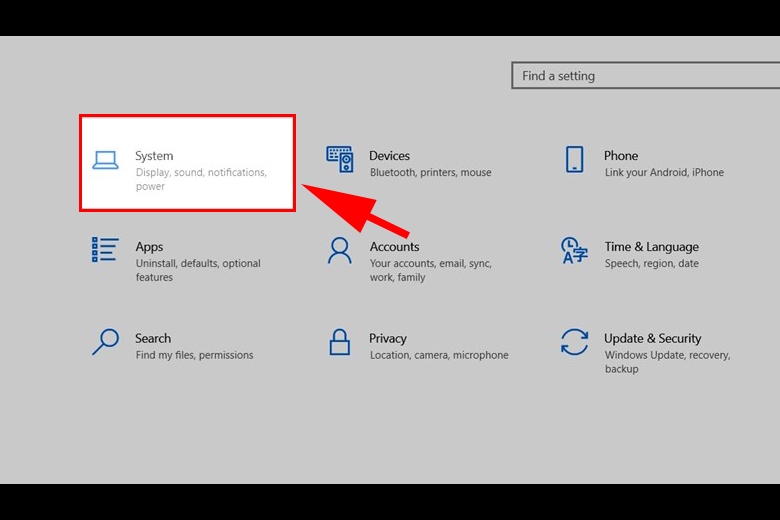Click the Time & Language title
780x520 pixels.
pyautogui.click(x=652, y=247)
